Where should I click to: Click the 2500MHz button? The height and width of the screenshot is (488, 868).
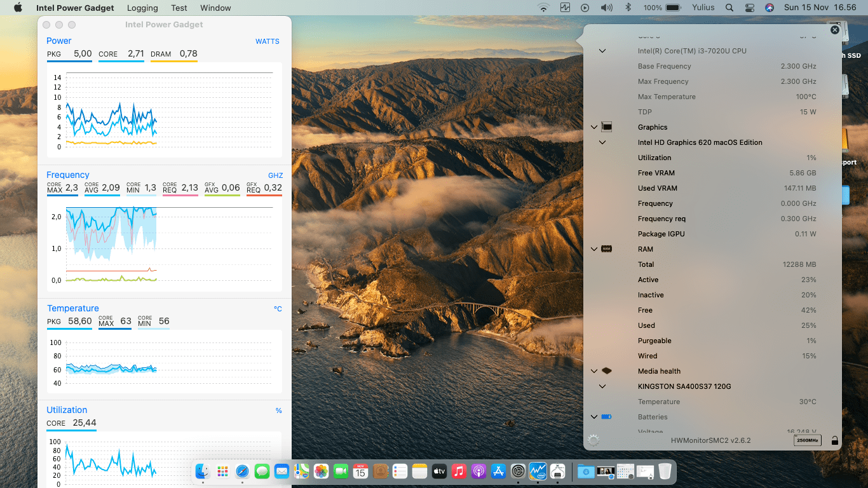tap(807, 440)
